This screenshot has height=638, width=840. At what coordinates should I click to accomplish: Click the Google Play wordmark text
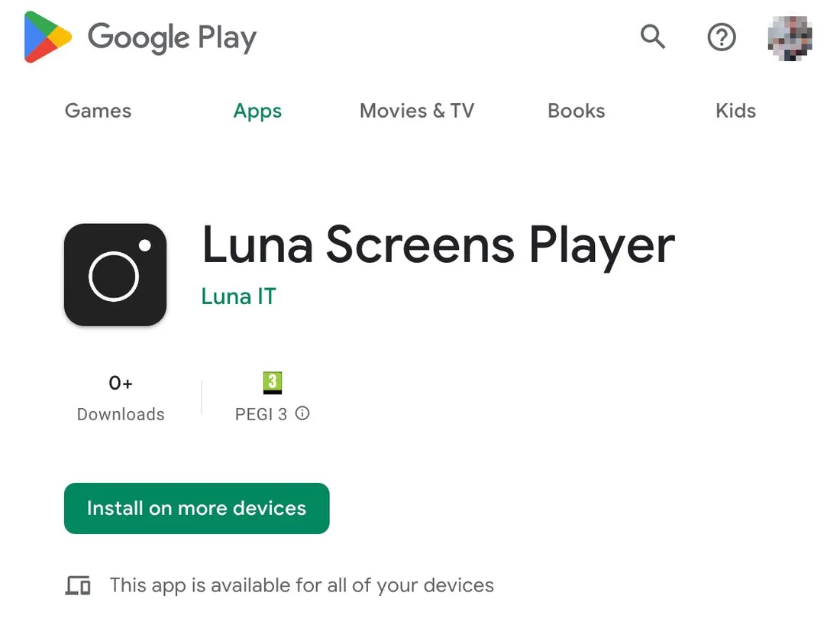pyautogui.click(x=172, y=37)
